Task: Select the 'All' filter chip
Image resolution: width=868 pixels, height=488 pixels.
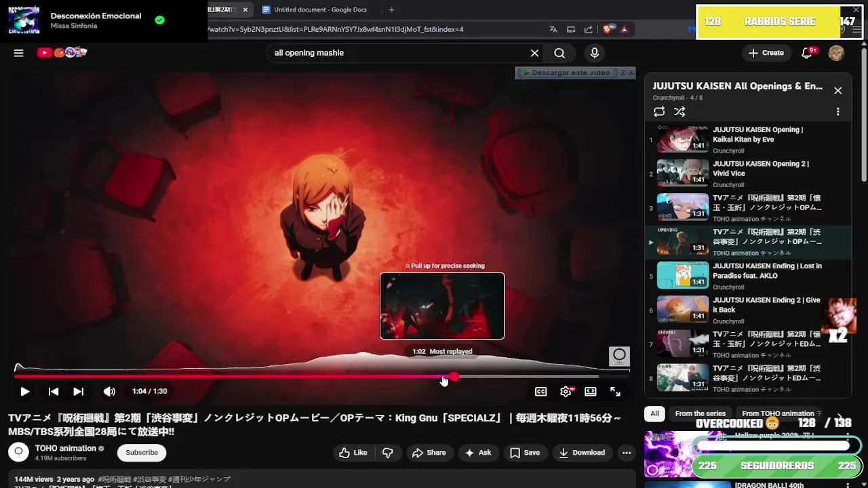Action: [x=654, y=413]
